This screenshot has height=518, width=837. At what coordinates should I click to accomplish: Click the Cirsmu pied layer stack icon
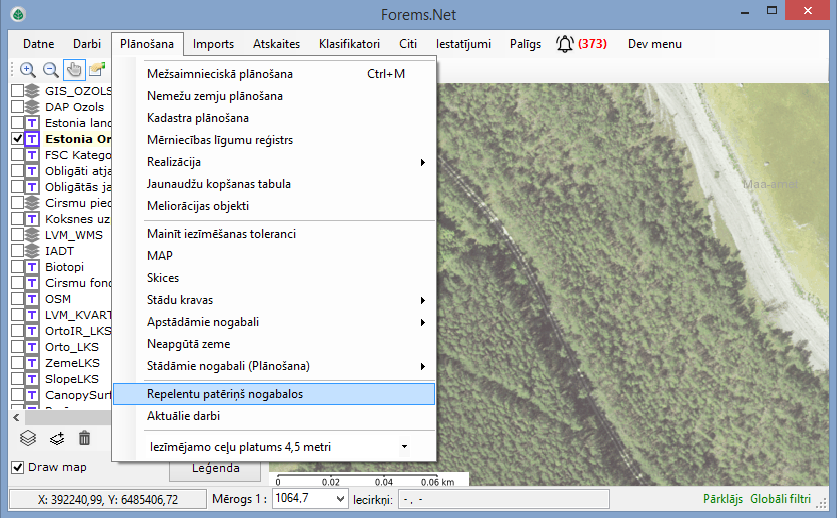pos(32,203)
